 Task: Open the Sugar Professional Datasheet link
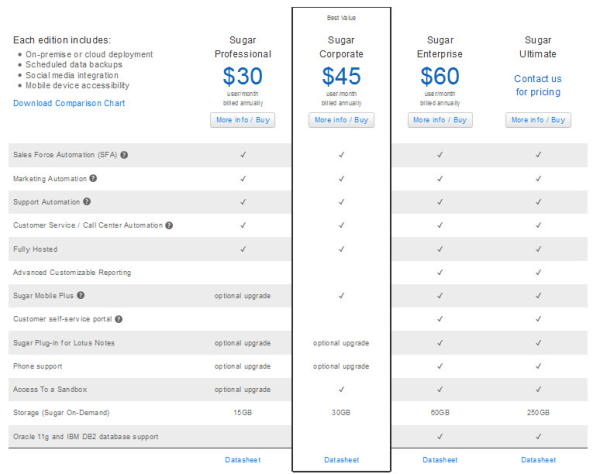tap(242, 460)
